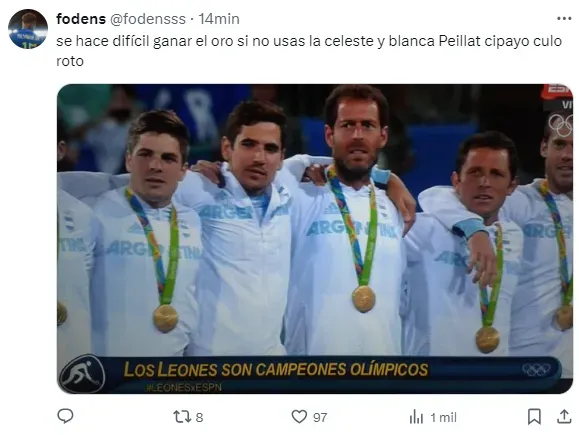Open the 14min timestamp link
This screenshot has width=579, height=435.
click(219, 19)
